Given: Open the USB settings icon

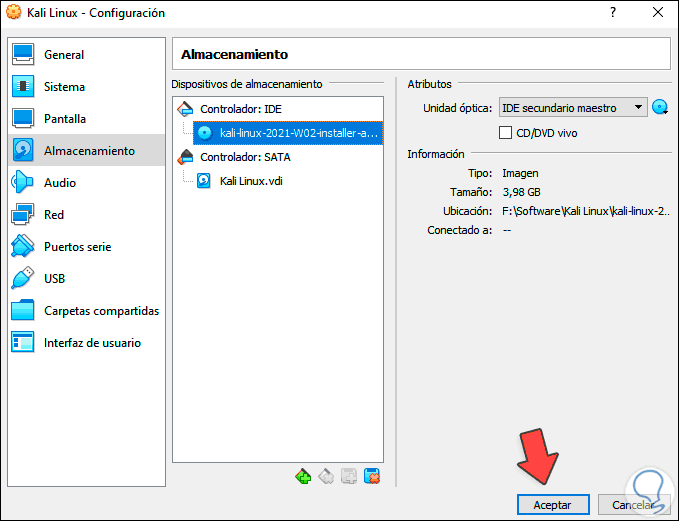Looking at the screenshot, I should [23, 278].
